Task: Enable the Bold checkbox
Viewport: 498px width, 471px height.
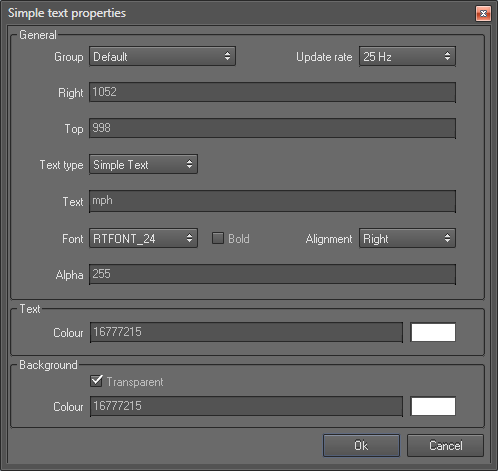Action: click(x=218, y=238)
